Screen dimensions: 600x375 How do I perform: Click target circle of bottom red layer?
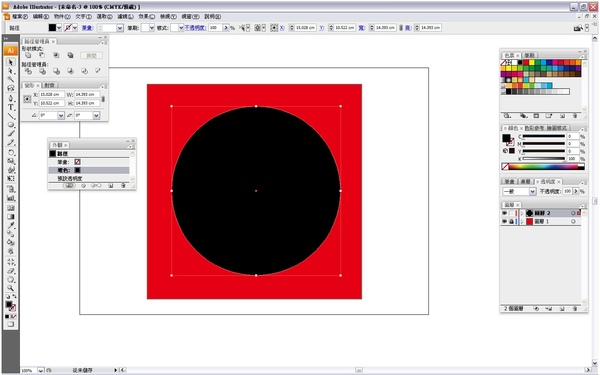point(573,222)
